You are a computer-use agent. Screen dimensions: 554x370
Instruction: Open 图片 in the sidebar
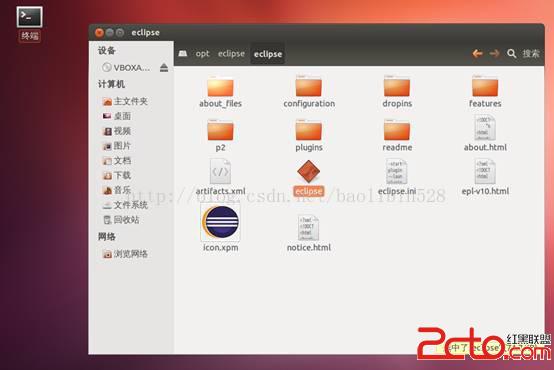(117, 146)
